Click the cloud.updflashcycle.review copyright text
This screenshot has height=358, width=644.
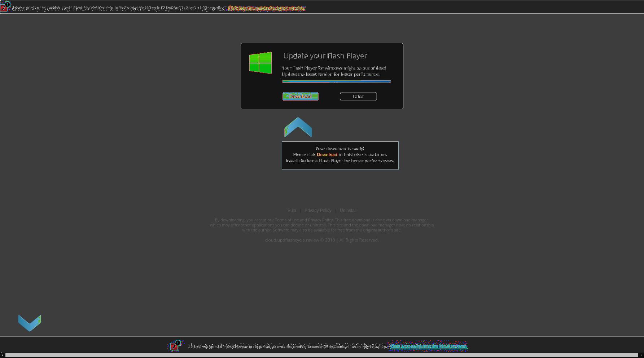pos(322,240)
